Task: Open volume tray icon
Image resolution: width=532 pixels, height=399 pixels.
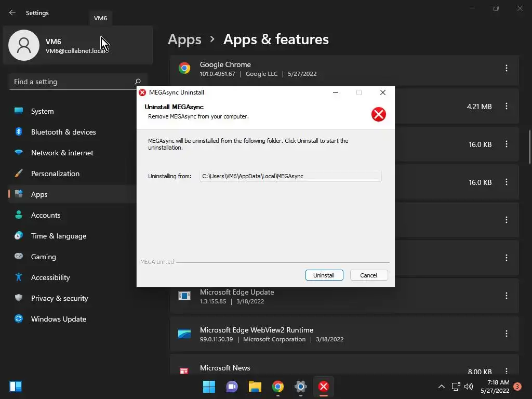Action: 469,387
